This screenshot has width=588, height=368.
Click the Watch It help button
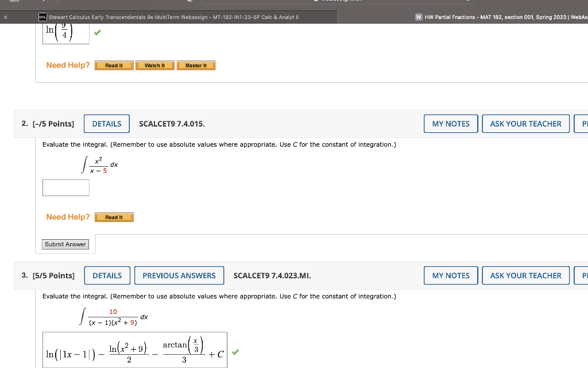[154, 65]
